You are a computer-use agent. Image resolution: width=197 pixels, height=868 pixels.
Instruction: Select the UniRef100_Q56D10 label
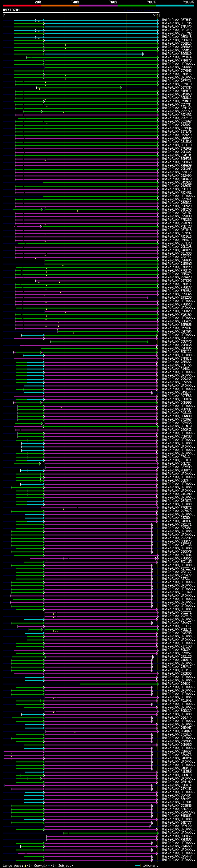click(177, 43)
